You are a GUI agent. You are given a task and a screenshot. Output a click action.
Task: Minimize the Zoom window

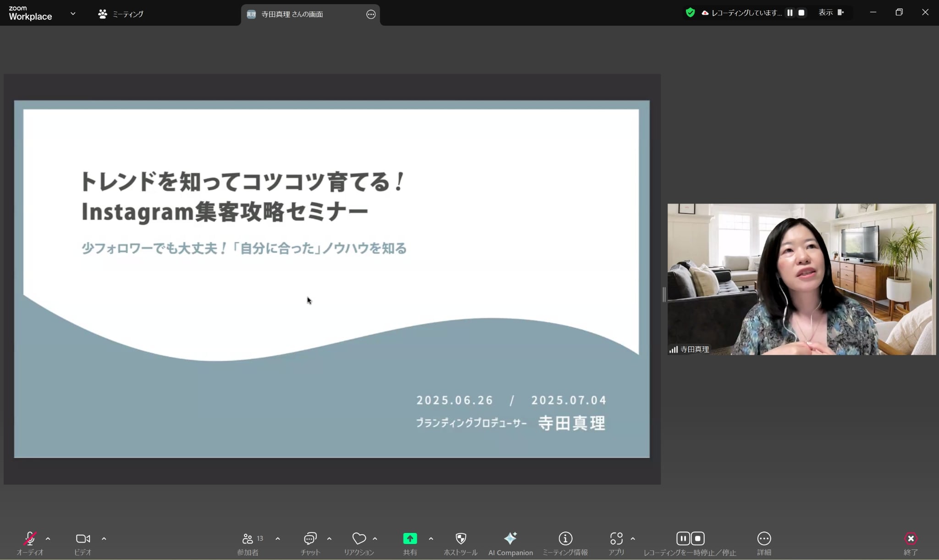click(873, 12)
